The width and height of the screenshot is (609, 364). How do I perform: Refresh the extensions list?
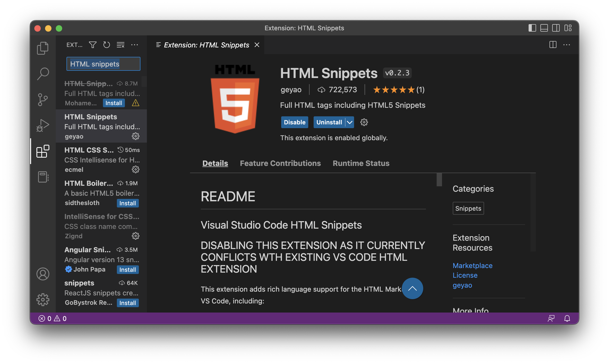[107, 45]
